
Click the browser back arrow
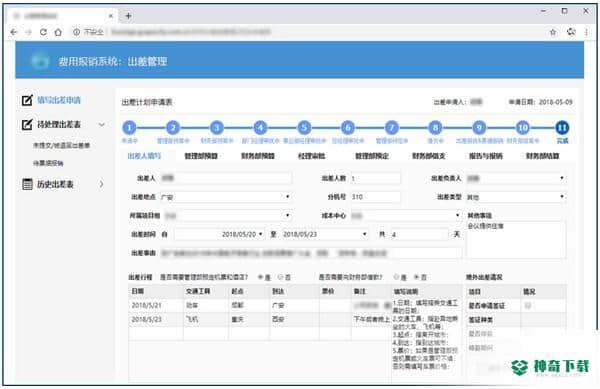[x=14, y=32]
